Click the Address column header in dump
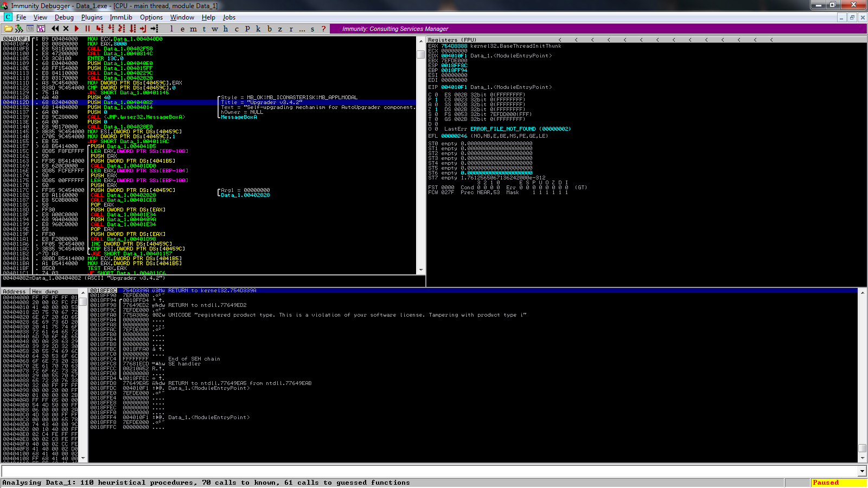 point(15,291)
